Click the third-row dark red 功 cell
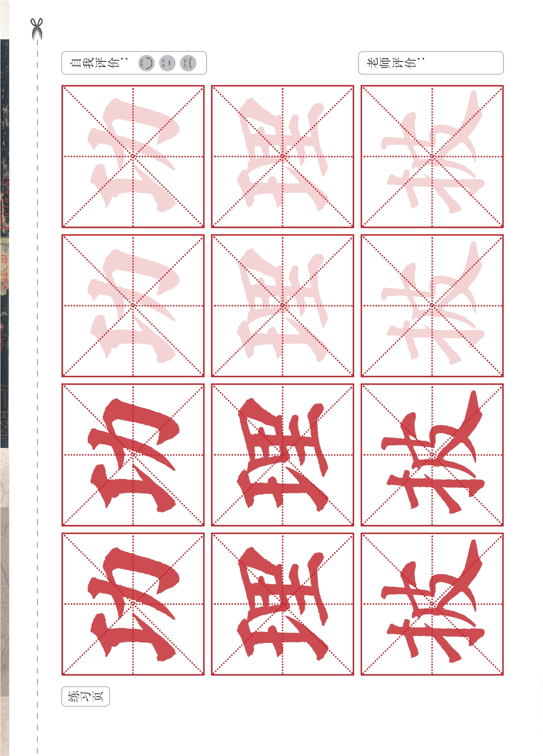Viewport: 543px width, 756px height. (133, 455)
